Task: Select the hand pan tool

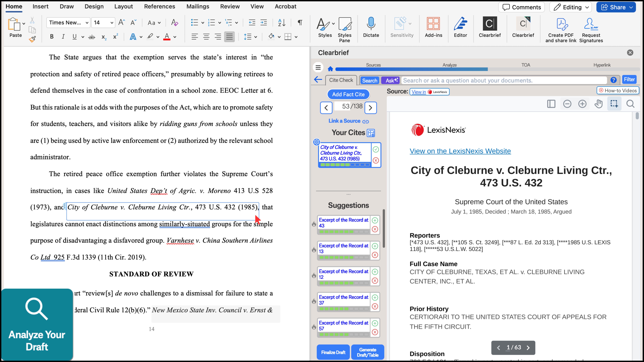Action: click(598, 104)
